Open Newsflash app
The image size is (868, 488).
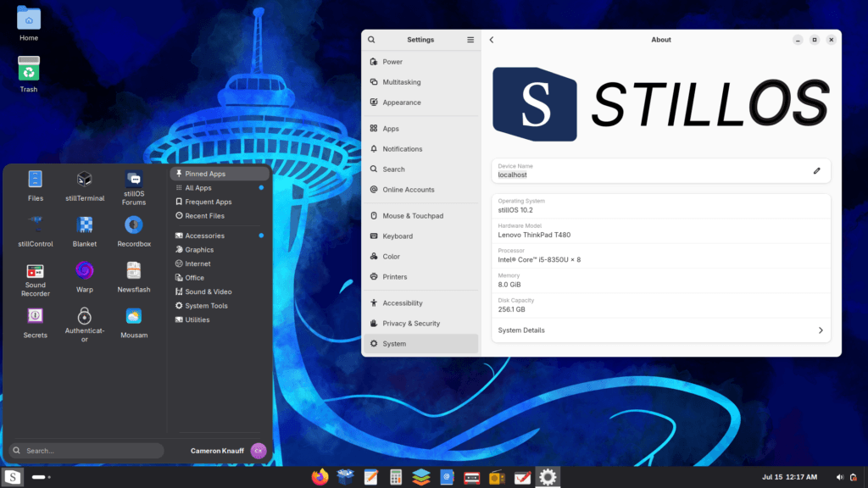pyautogui.click(x=133, y=277)
